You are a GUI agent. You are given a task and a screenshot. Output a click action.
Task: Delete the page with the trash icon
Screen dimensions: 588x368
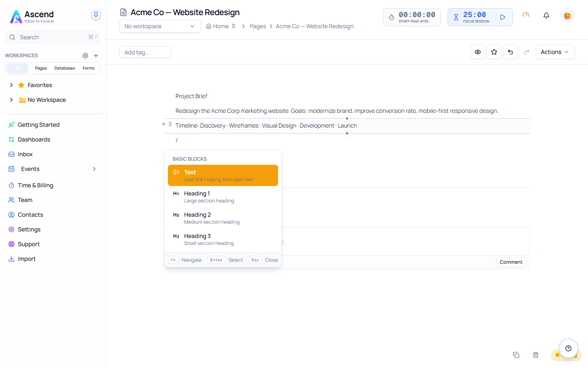pyautogui.click(x=536, y=355)
